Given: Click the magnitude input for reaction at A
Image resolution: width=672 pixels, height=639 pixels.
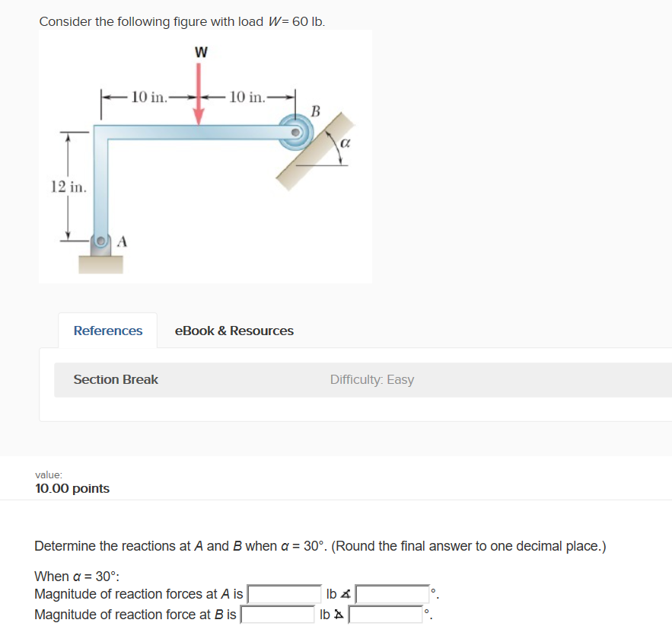Looking at the screenshot, I should pos(285,594).
